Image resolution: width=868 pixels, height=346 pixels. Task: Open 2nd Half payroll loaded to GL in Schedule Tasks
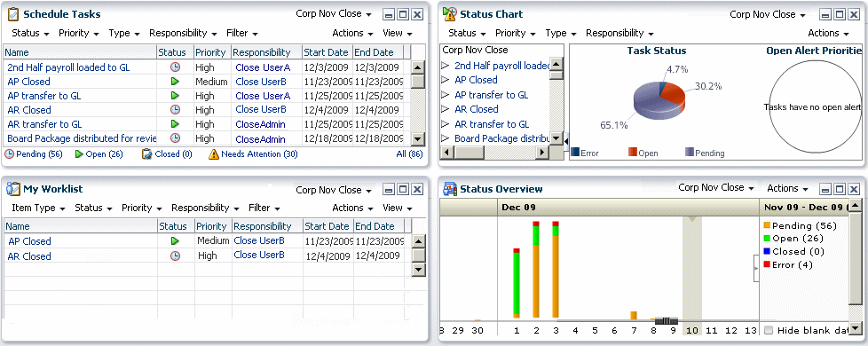[x=68, y=67]
